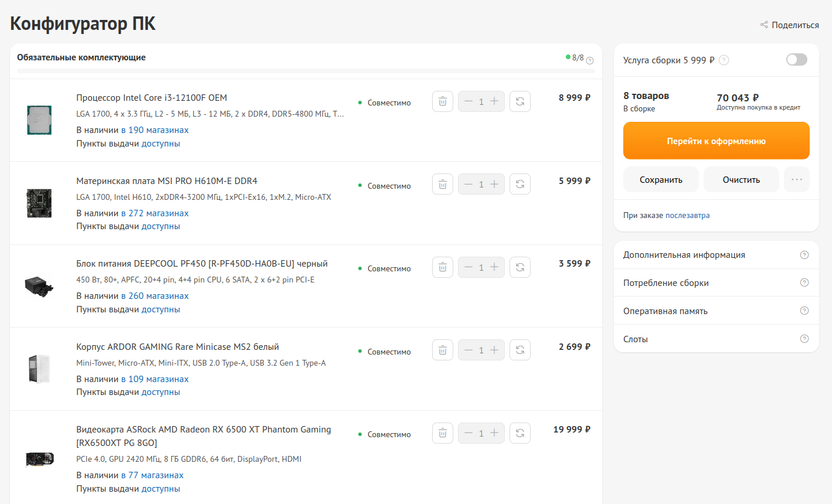Click the motherboard product thumbnail
This screenshot has width=832, height=504.
(x=39, y=203)
